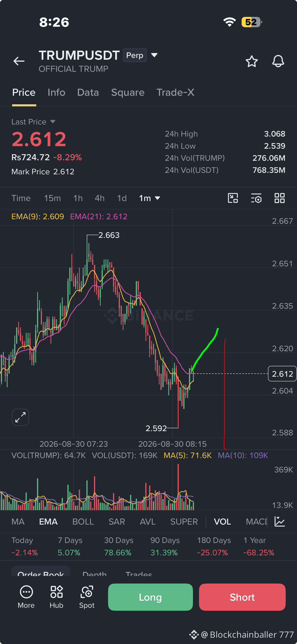The image size is (297, 644).
Task: Select the 4h timeframe
Action: [99, 198]
